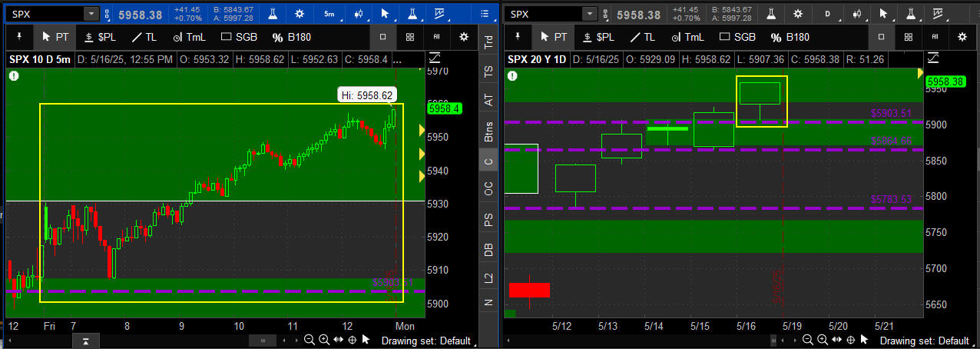Toggle PT pointer tool in left chart
Viewport: 980px width, 349px height.
click(x=55, y=37)
